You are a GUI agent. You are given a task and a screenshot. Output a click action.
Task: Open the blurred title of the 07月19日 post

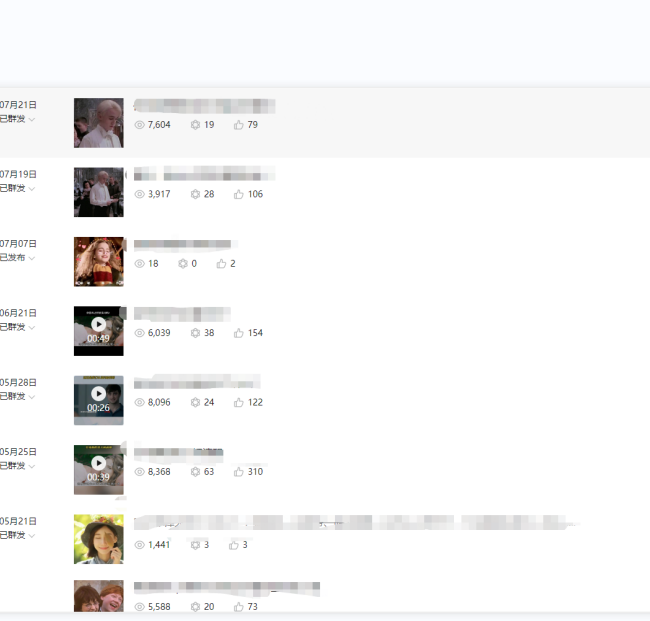click(x=204, y=173)
